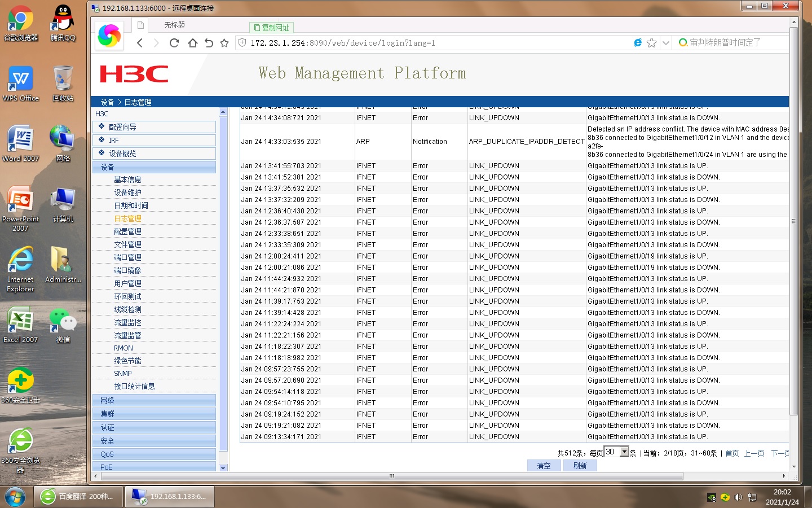
Task: Click the 复制网址 copy URL button
Action: tap(271, 28)
